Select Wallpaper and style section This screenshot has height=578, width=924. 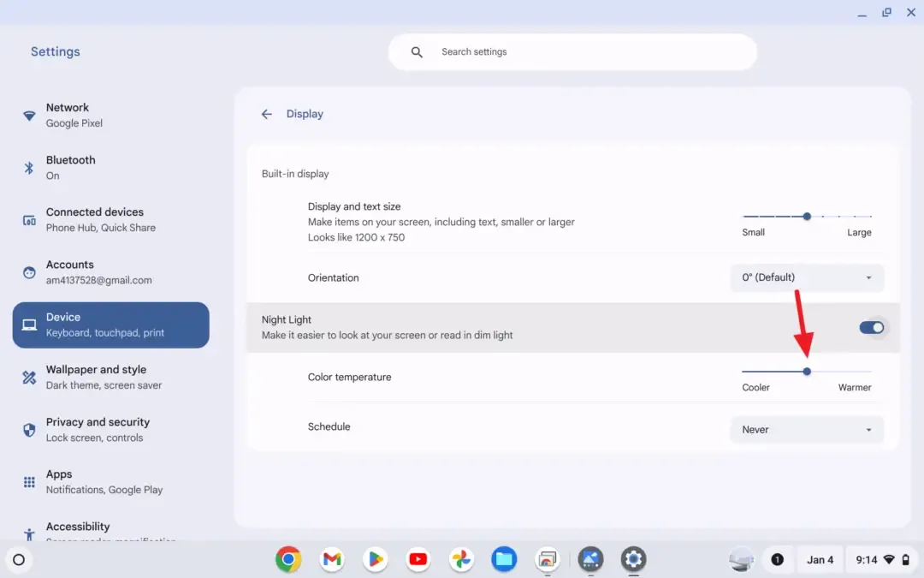pyautogui.click(x=110, y=378)
